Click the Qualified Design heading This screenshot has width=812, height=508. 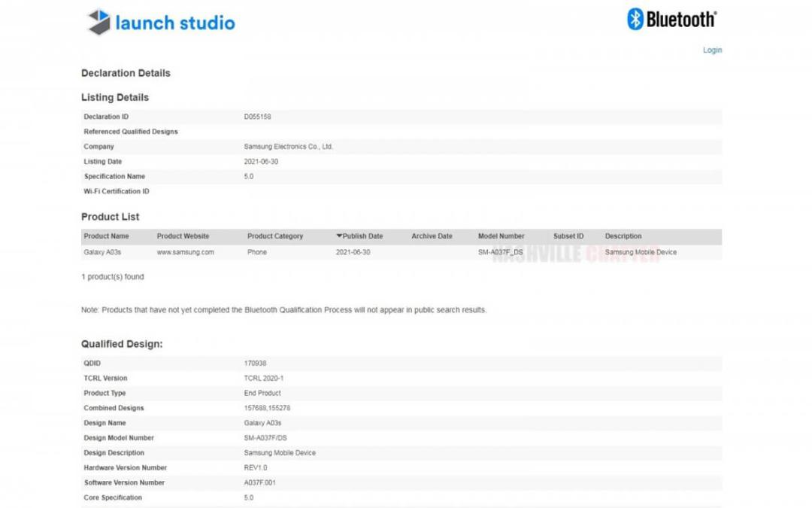[122, 344]
